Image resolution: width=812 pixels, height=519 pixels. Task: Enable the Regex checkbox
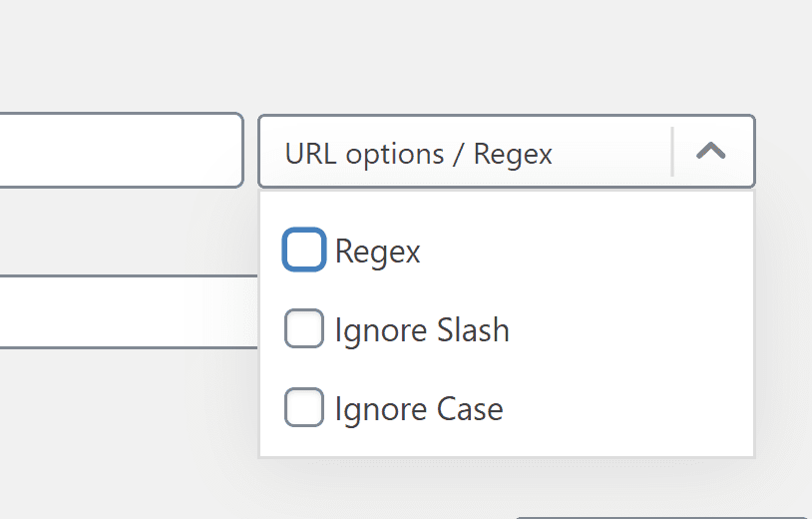[304, 250]
